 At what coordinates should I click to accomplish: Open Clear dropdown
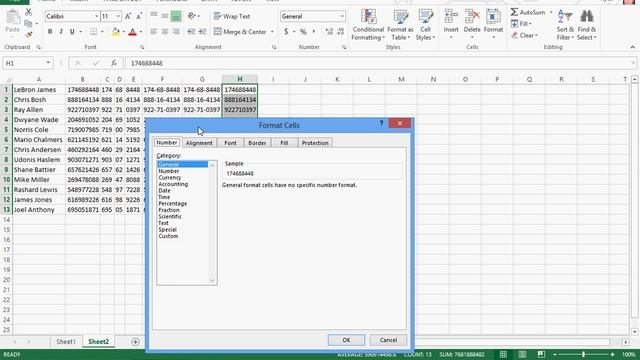coord(524,36)
